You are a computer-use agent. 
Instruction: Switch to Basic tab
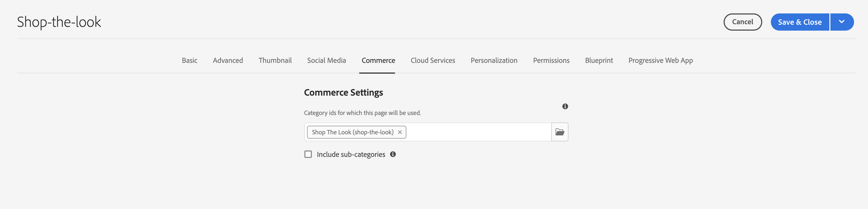click(189, 60)
